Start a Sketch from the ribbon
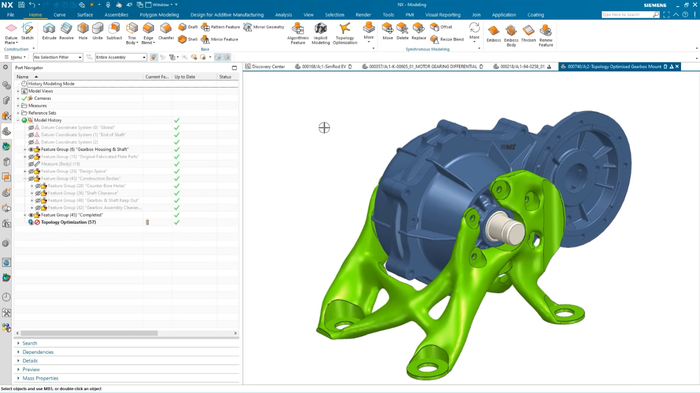This screenshot has width=700, height=393. point(27,31)
